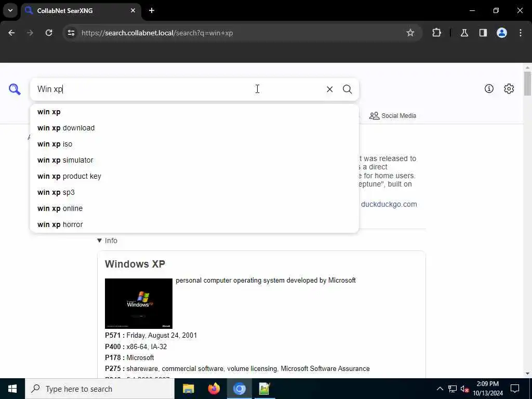Open the About info icon
The image size is (532, 399).
tap(489, 88)
